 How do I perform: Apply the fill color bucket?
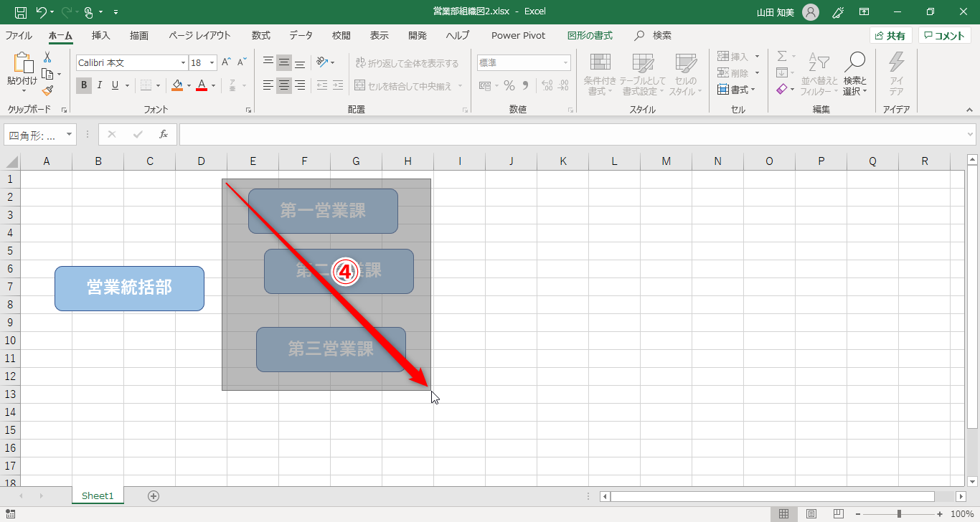point(178,85)
